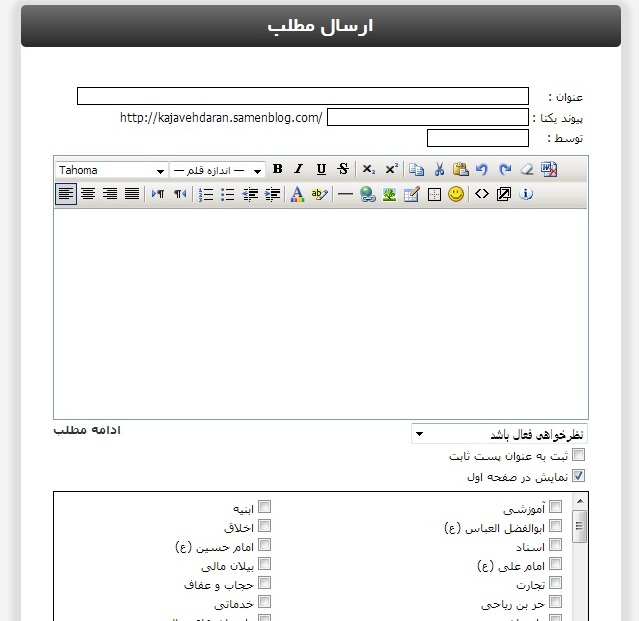Remove formatting with the eraser icon
Viewport: 639px width, 621px height.
[527, 169]
